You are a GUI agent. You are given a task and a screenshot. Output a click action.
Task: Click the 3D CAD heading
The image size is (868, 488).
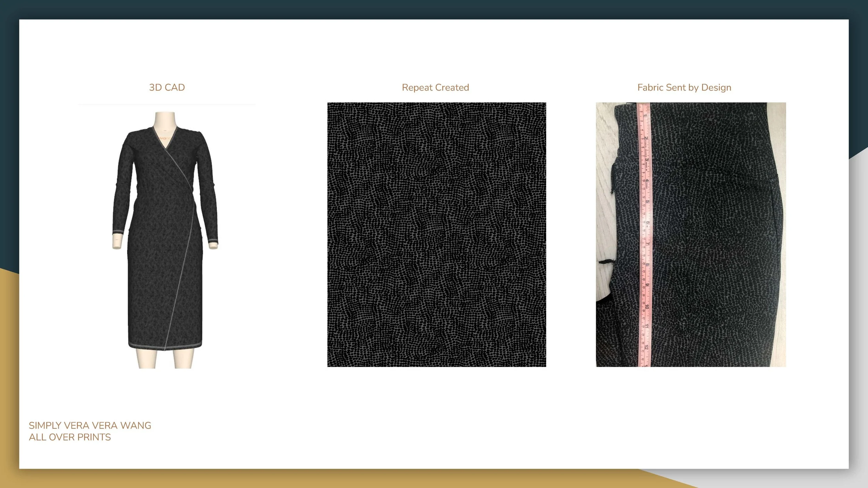pyautogui.click(x=167, y=87)
